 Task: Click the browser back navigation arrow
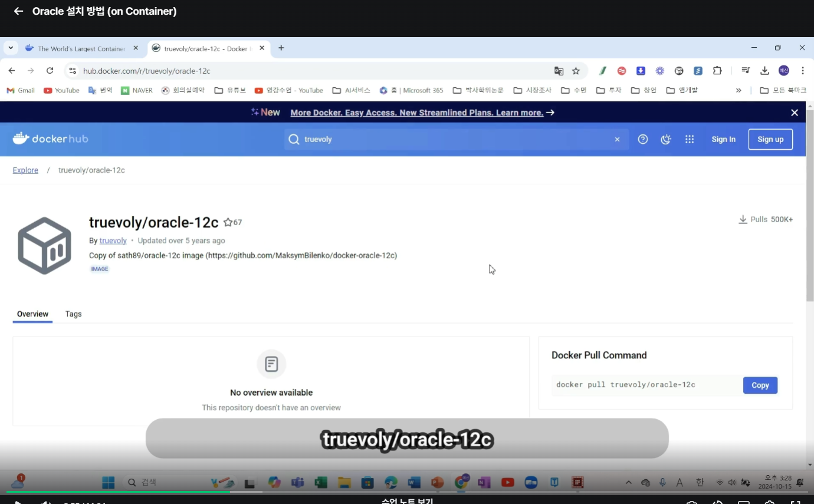tap(12, 71)
